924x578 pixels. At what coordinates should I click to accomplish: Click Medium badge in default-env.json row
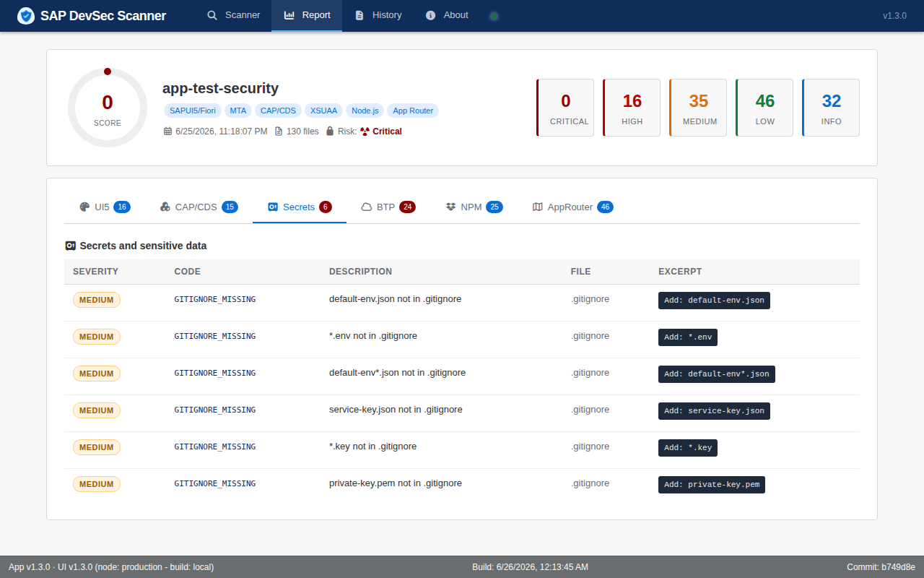coord(97,300)
